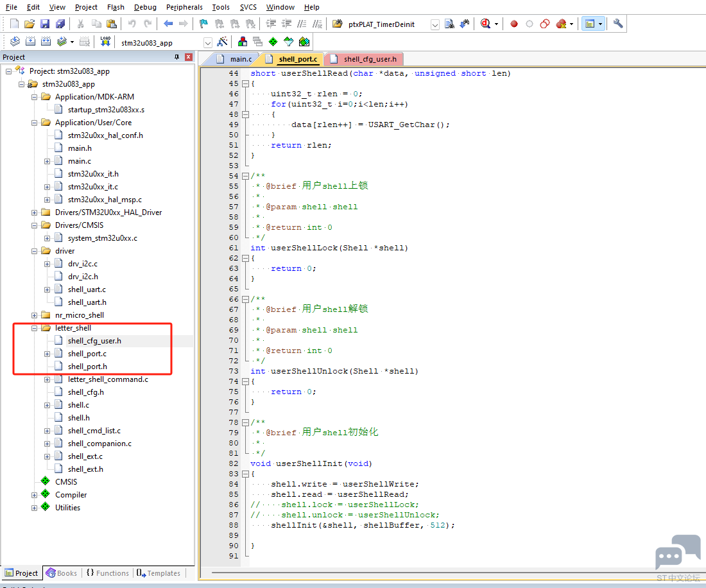Open Manage Run-Time Environment green diamond icon

point(273,42)
